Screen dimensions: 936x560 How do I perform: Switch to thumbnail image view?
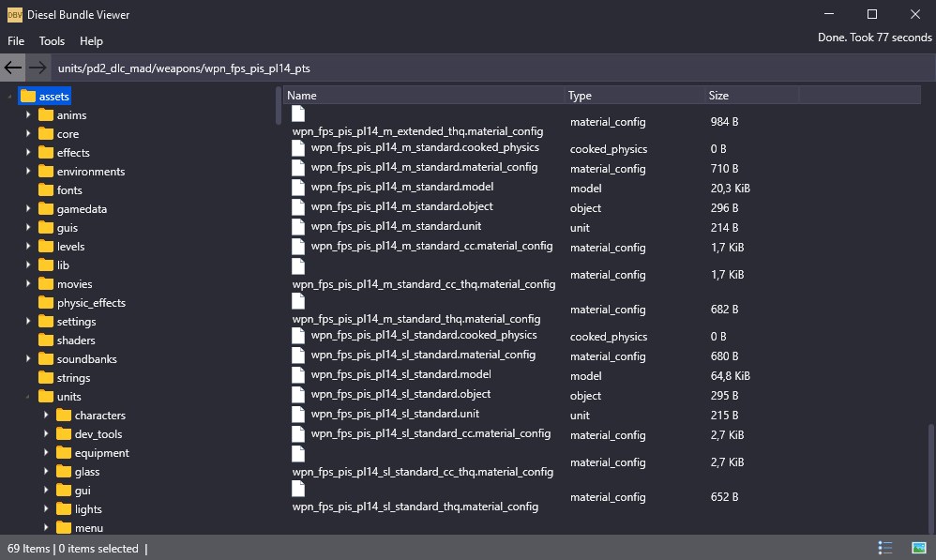point(918,548)
